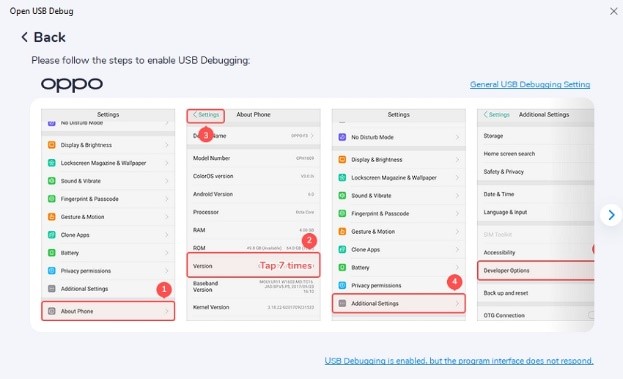Click the RAM row
Screen dimensions: 623x379
(253, 230)
